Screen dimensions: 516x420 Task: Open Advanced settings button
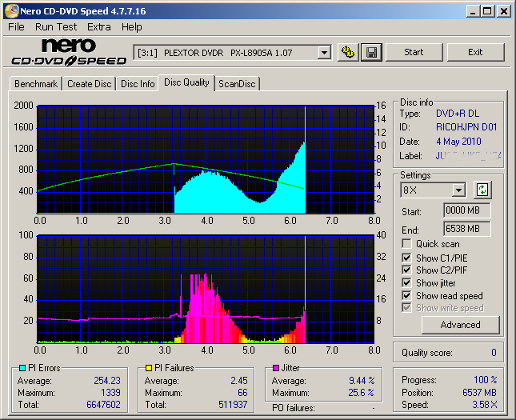[460, 325]
